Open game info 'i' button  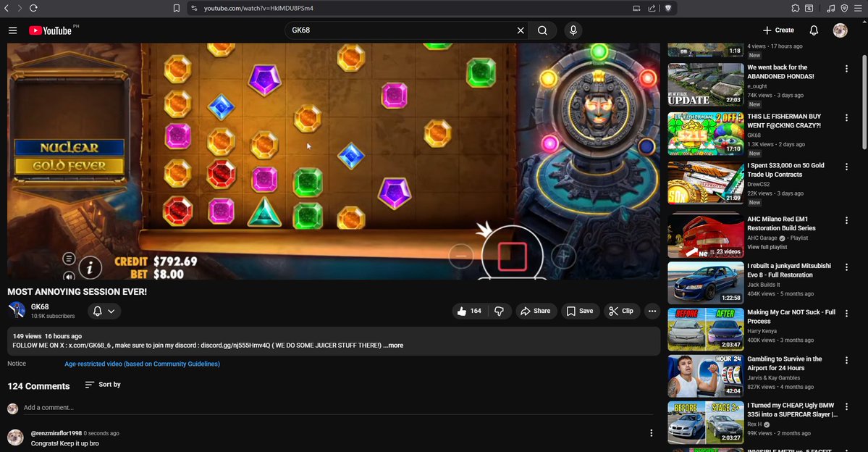coord(90,268)
